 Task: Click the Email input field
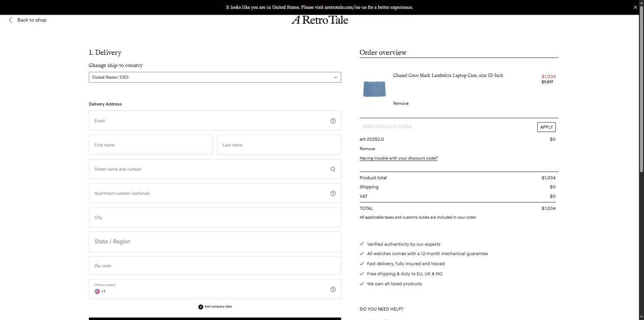point(215,121)
